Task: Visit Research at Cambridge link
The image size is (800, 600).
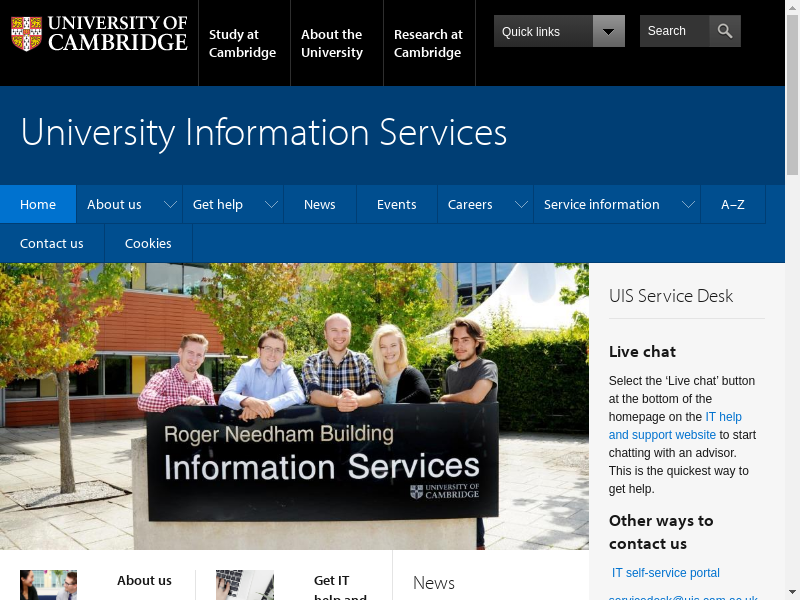Action: click(x=428, y=43)
